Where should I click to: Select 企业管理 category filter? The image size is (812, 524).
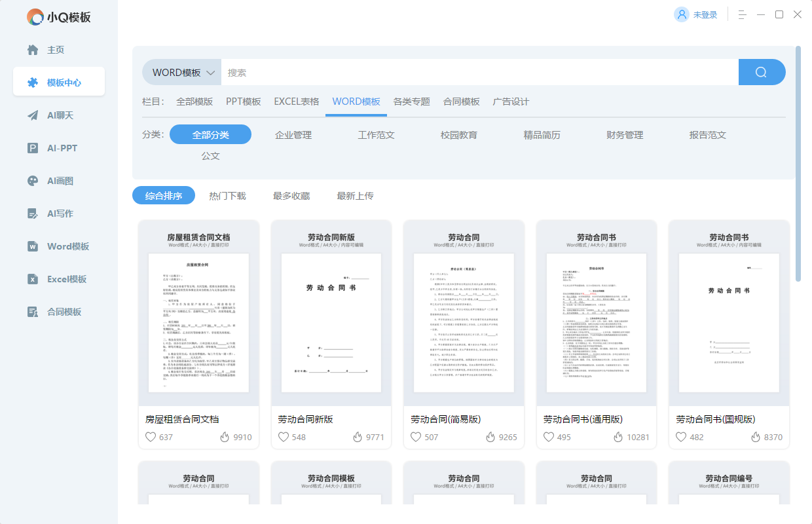(x=293, y=135)
